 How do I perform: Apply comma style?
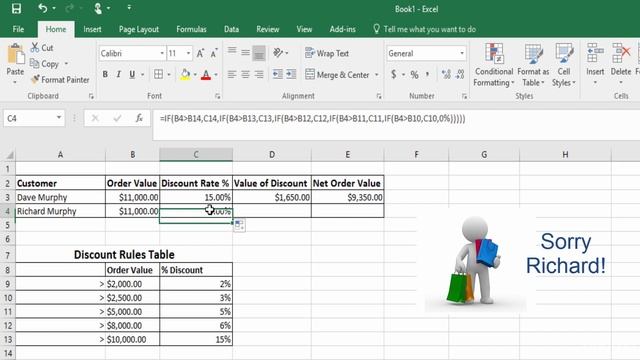(x=427, y=74)
